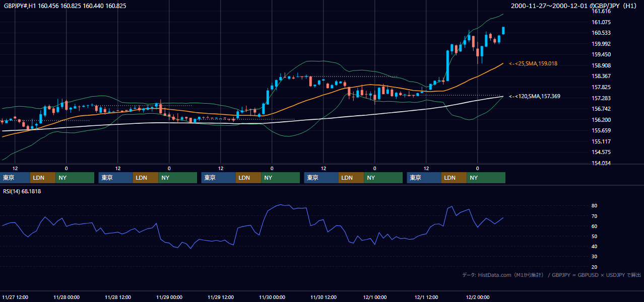Image resolution: width=644 pixels, height=302 pixels.
Task: Click price axis value 156.200
Action: pos(601,120)
